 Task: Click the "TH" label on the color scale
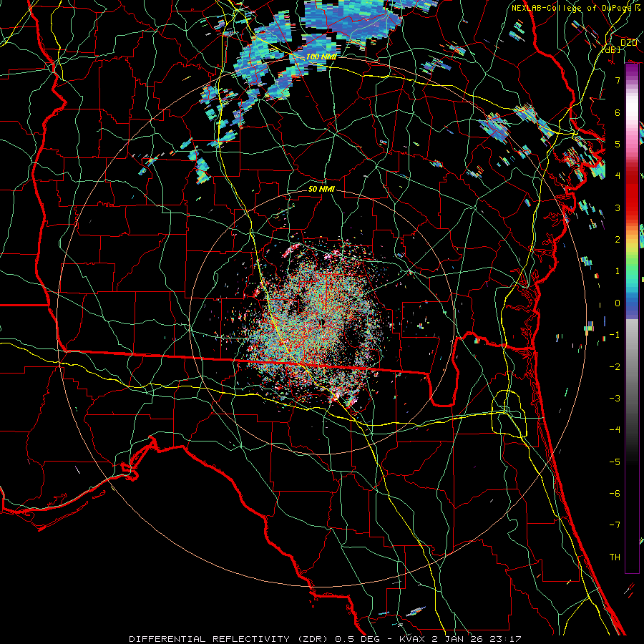(615, 557)
